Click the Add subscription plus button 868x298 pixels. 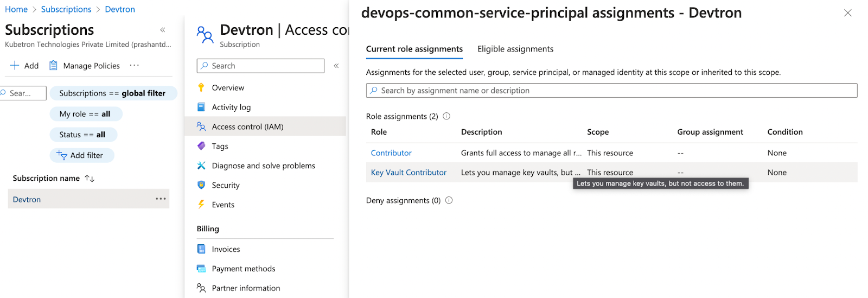pos(24,66)
